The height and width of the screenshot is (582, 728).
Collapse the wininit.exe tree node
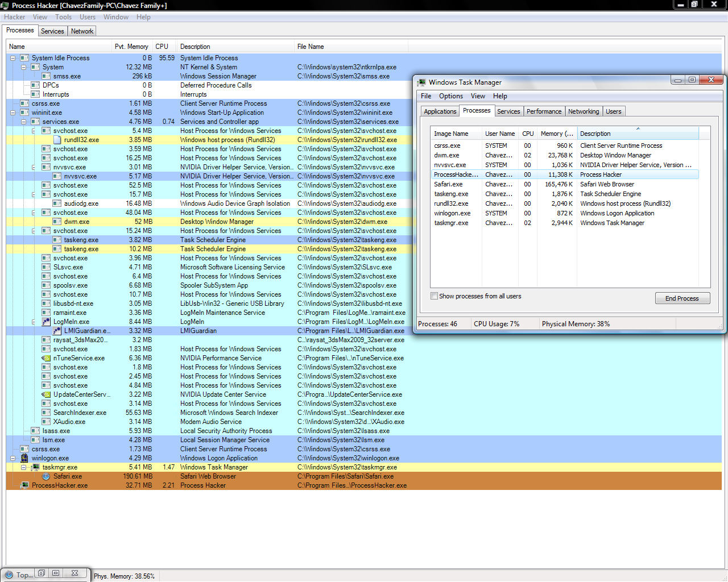pyautogui.click(x=13, y=113)
